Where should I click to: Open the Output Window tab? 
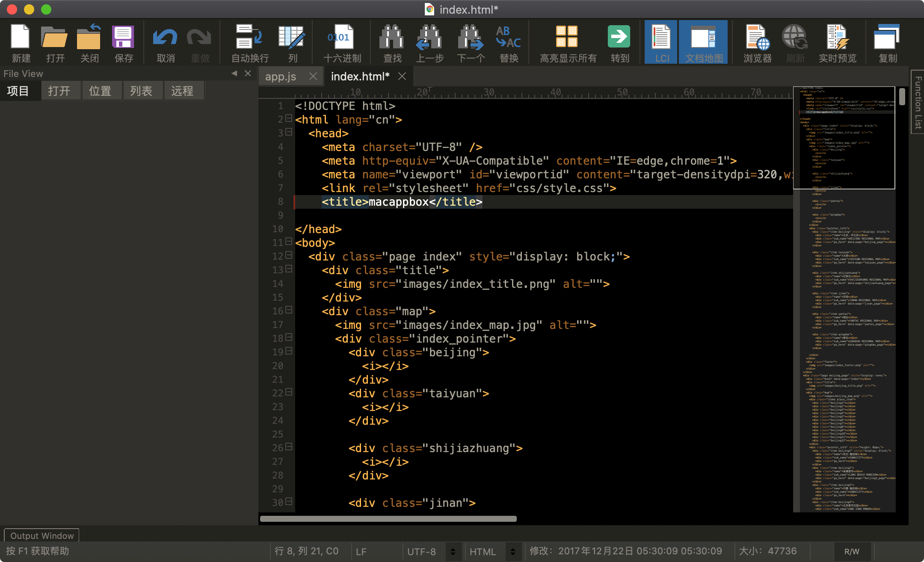click(42, 535)
